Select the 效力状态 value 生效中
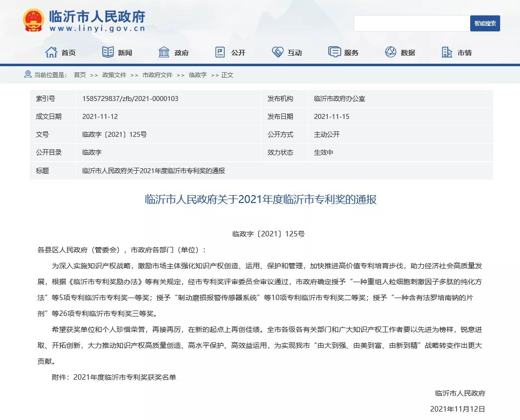Image resolution: width=520 pixels, height=420 pixels. [x=323, y=152]
